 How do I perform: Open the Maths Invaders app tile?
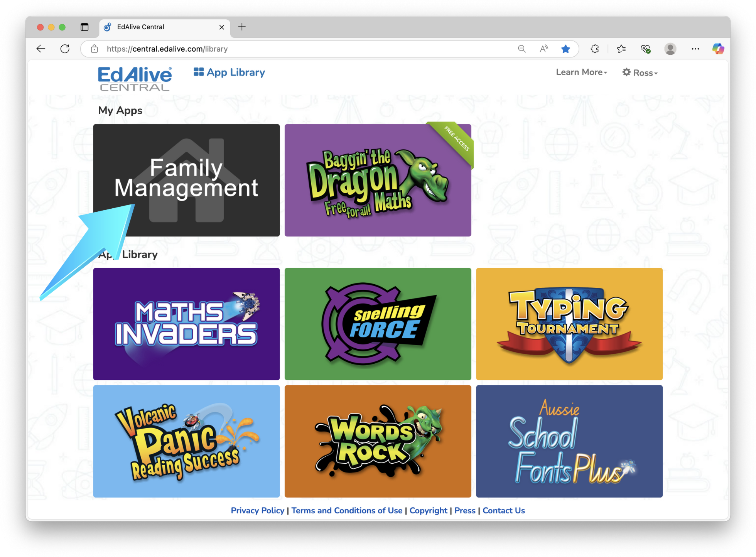coord(186,324)
